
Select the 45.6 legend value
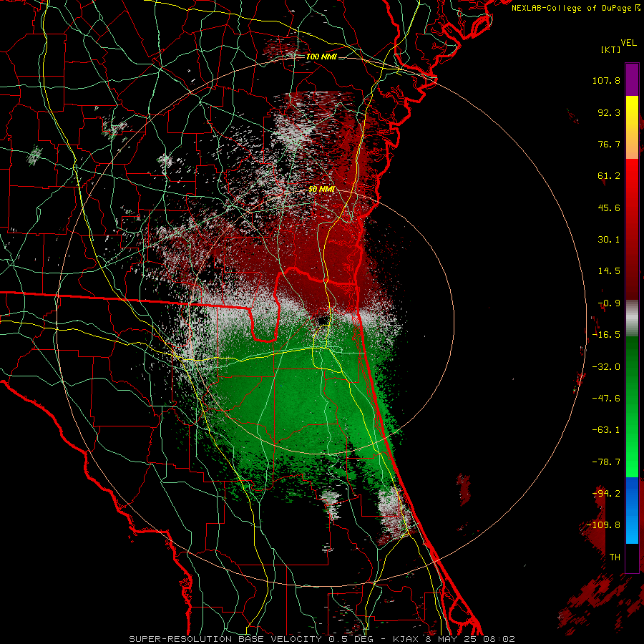609,208
